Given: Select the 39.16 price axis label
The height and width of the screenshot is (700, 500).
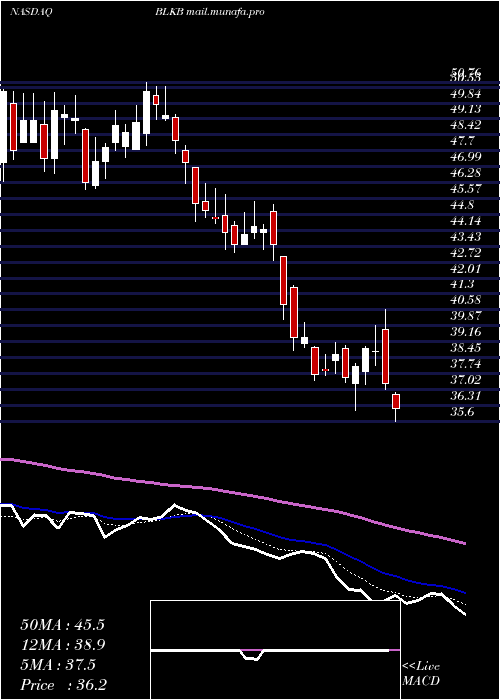Looking at the screenshot, I should [x=465, y=332].
